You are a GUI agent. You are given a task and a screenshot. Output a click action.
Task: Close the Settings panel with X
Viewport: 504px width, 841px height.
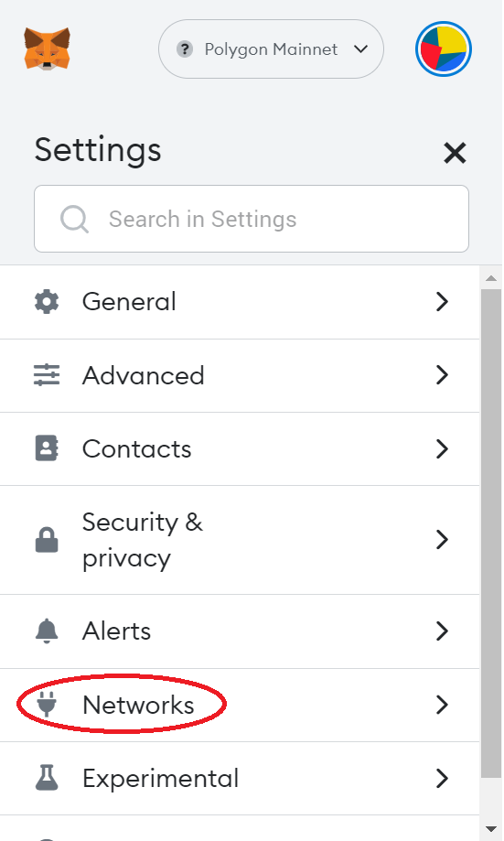[x=455, y=153]
